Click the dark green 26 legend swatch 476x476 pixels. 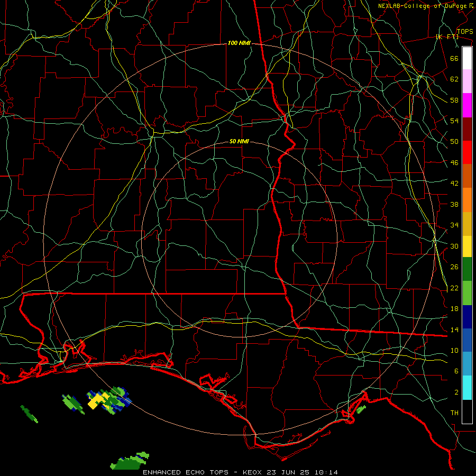(x=467, y=269)
